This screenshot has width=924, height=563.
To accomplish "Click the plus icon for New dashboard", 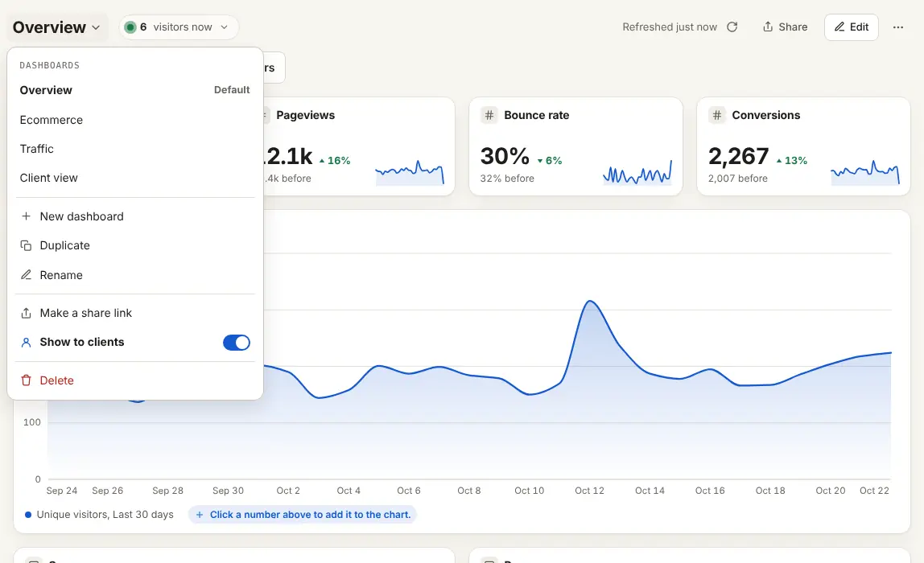I will (x=26, y=216).
